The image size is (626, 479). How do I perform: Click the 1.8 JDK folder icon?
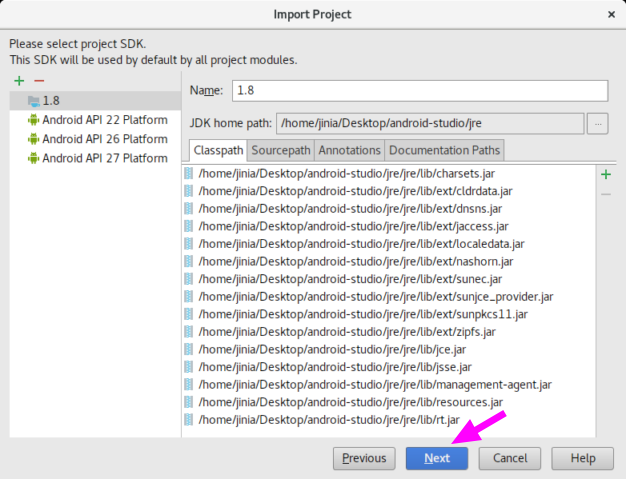click(34, 101)
